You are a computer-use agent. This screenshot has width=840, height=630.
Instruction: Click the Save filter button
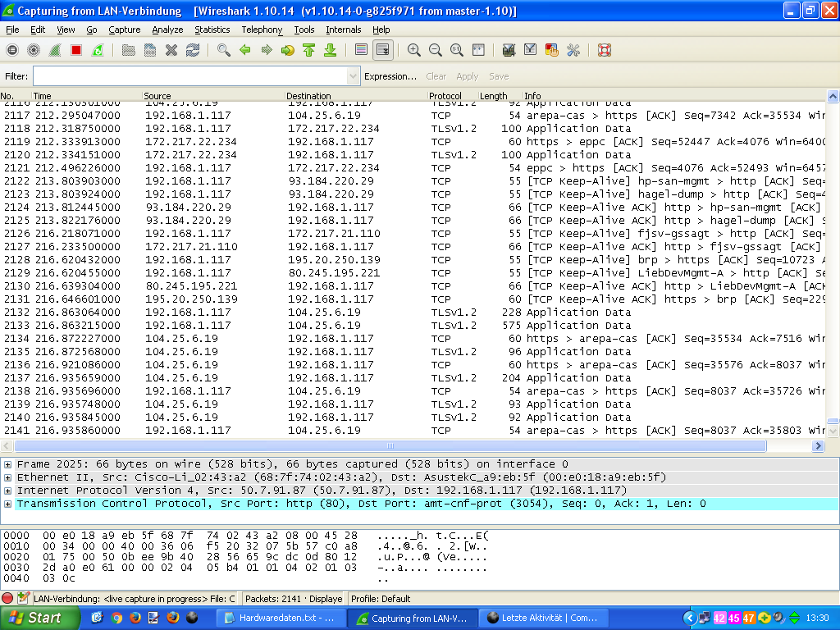click(x=499, y=76)
